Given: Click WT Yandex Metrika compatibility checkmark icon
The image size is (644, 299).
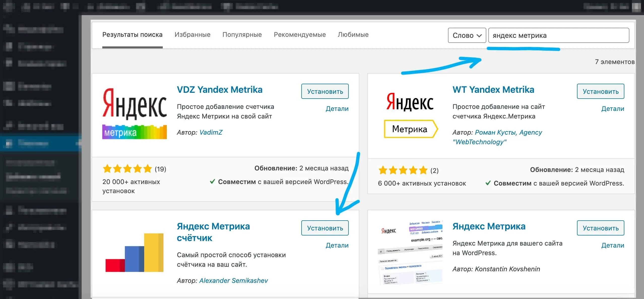Looking at the screenshot, I should (x=488, y=183).
